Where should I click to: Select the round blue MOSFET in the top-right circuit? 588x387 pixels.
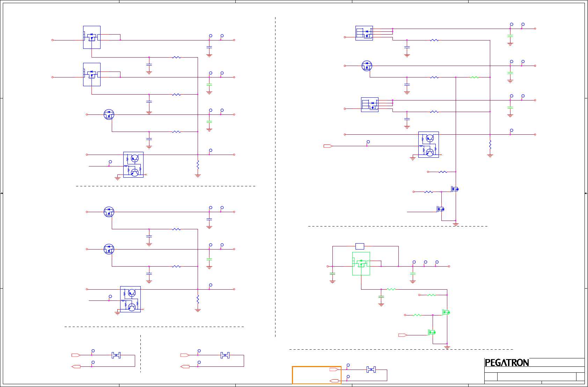tap(367, 66)
